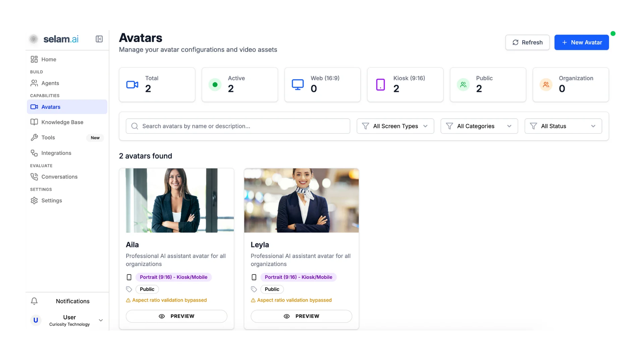Go to Knowledge Base in sidebar
This screenshot has width=644, height=362.
click(x=62, y=122)
